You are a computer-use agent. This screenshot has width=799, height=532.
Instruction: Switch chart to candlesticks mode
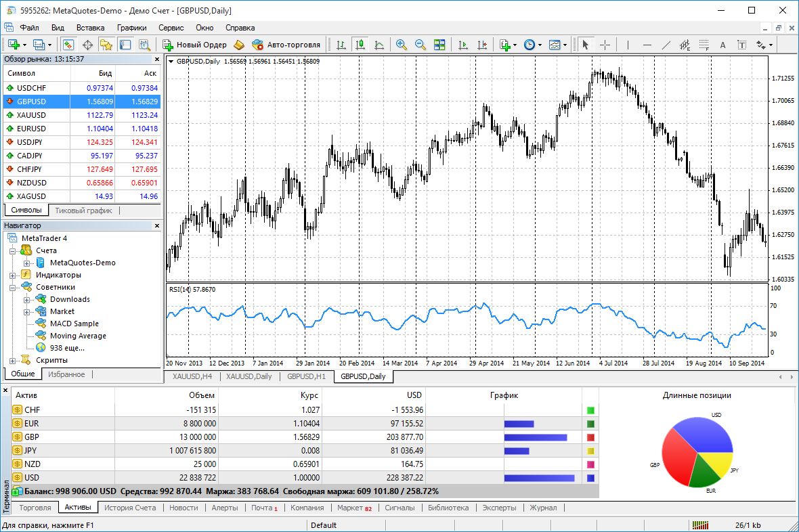point(360,45)
